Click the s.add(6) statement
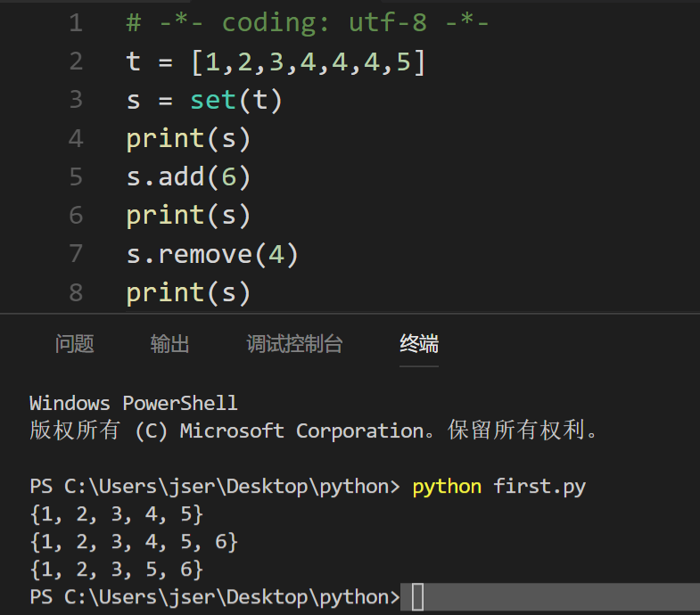The height and width of the screenshot is (615, 700). tap(188, 177)
